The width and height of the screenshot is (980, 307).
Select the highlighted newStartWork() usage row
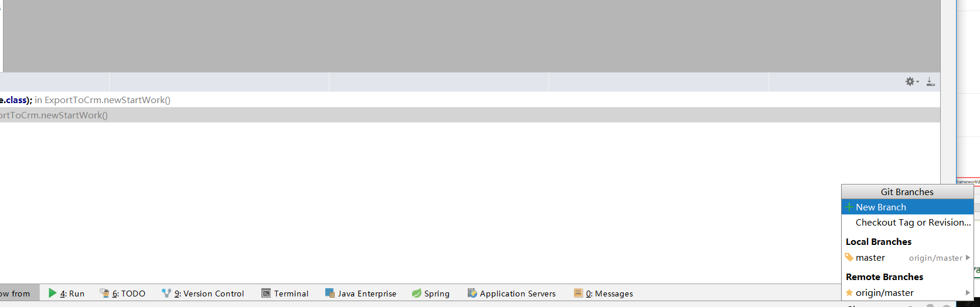[54, 115]
